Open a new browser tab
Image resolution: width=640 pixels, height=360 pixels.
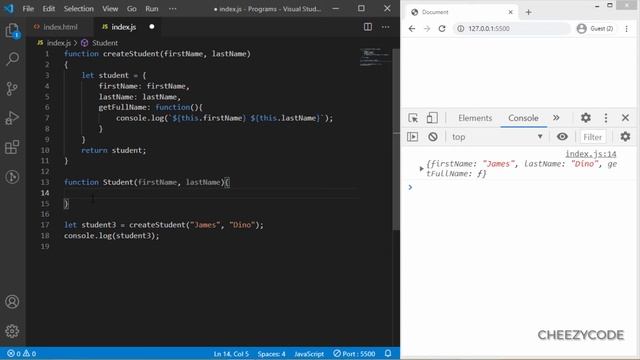(x=529, y=12)
